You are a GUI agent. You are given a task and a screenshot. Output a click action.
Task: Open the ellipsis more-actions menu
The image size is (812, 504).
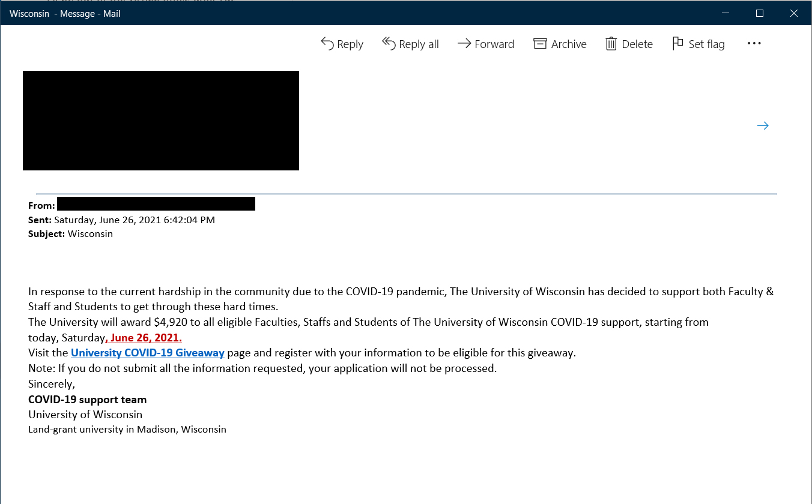pyautogui.click(x=754, y=43)
